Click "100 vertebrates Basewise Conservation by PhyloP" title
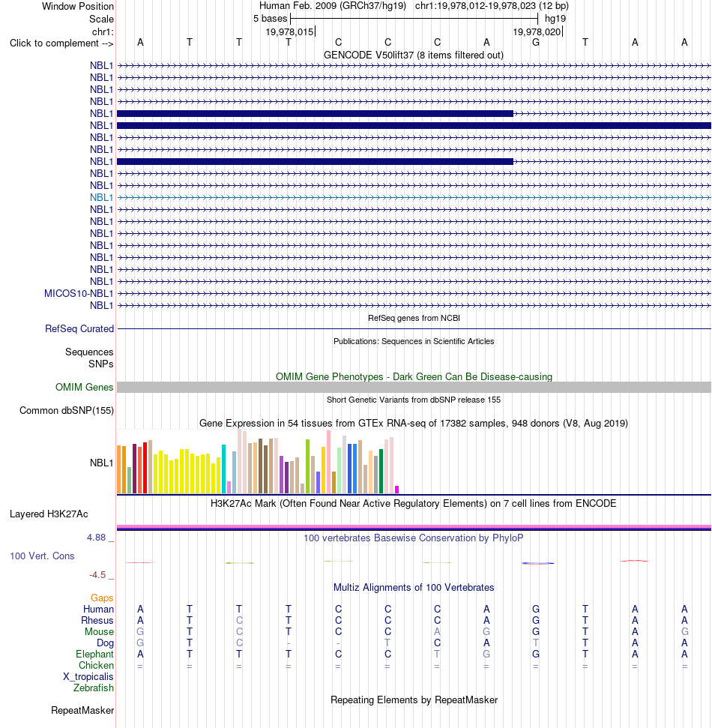712x728 pixels. tap(414, 538)
